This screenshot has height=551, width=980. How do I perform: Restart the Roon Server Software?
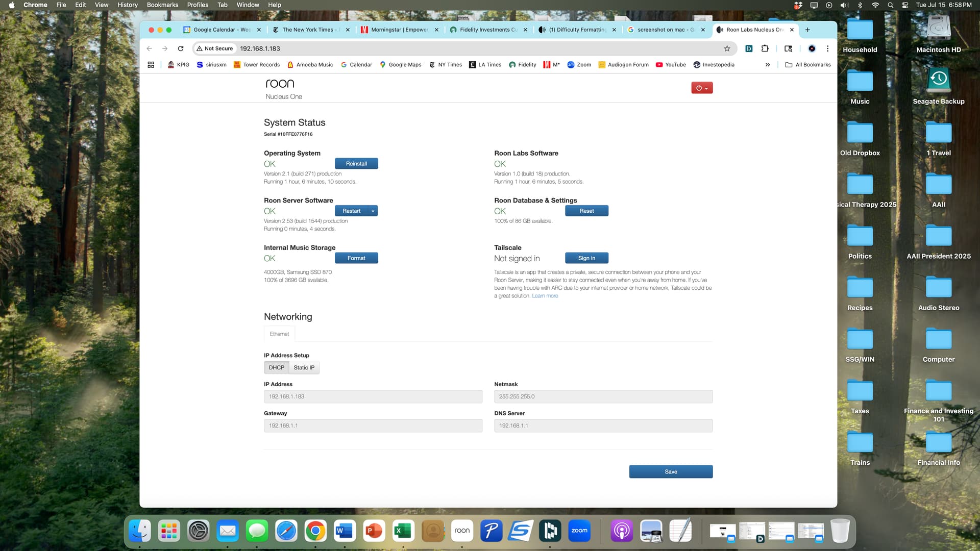point(351,211)
